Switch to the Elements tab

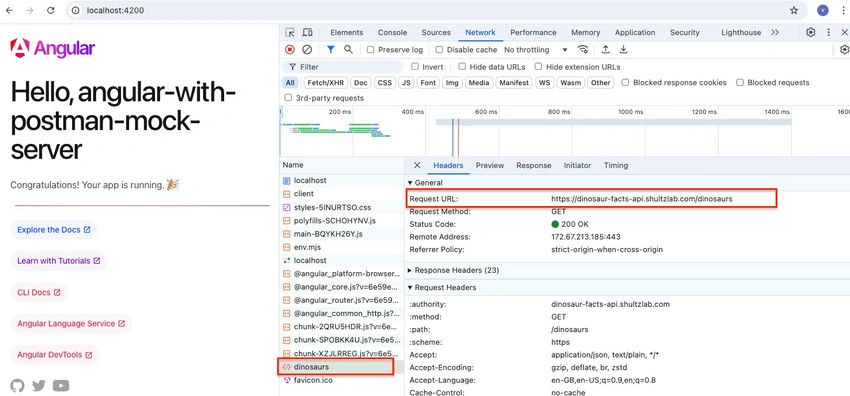click(346, 33)
